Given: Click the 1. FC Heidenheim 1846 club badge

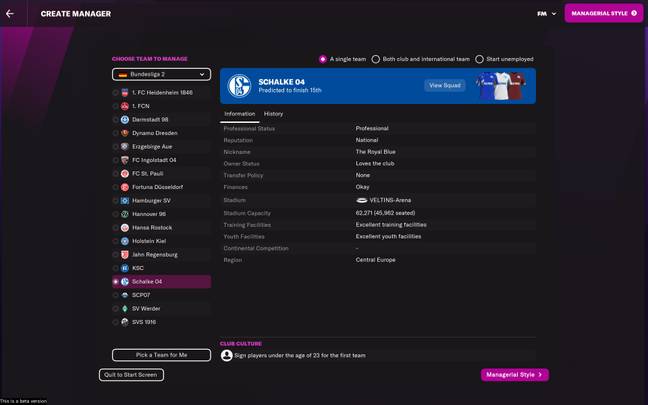Looking at the screenshot, I should pos(125,93).
